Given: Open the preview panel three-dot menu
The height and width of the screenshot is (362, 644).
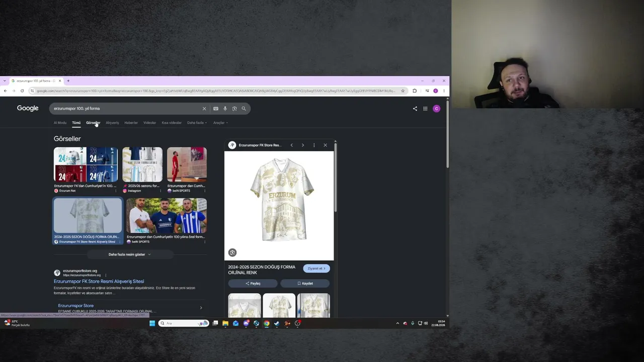Looking at the screenshot, I should point(314,145).
